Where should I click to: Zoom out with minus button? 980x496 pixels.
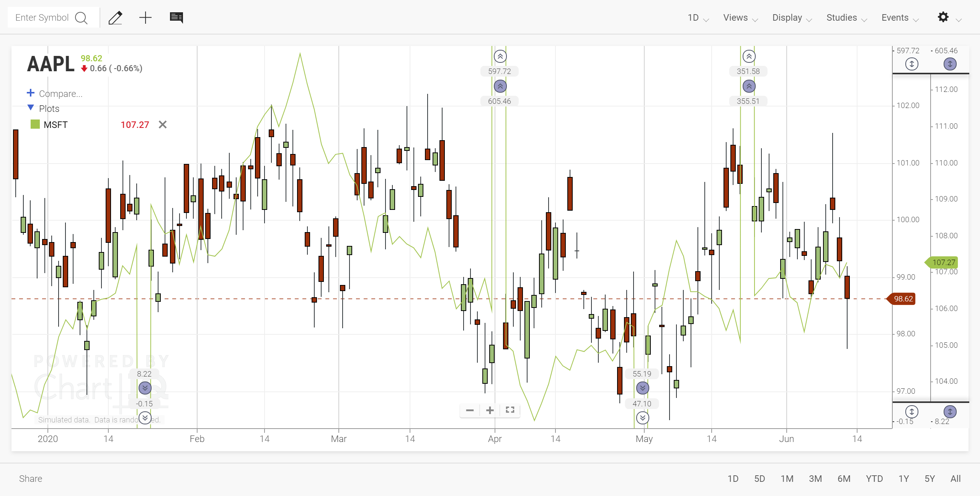click(470, 410)
